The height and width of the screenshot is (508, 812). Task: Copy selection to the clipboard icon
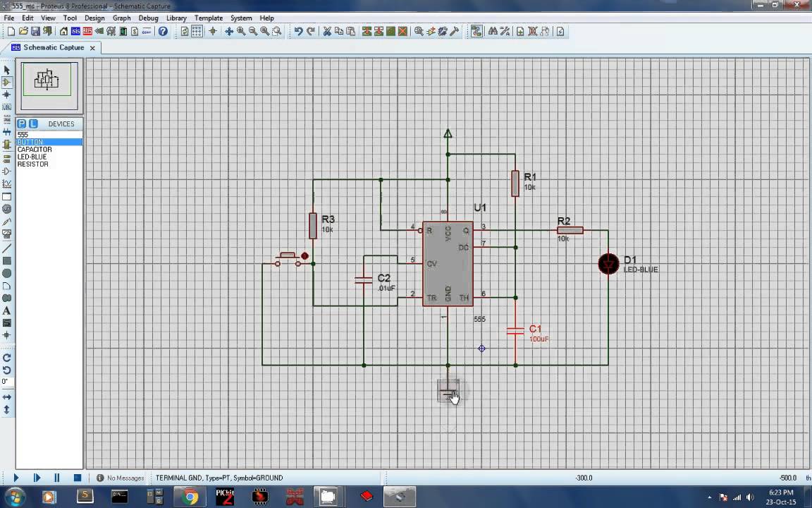338,32
